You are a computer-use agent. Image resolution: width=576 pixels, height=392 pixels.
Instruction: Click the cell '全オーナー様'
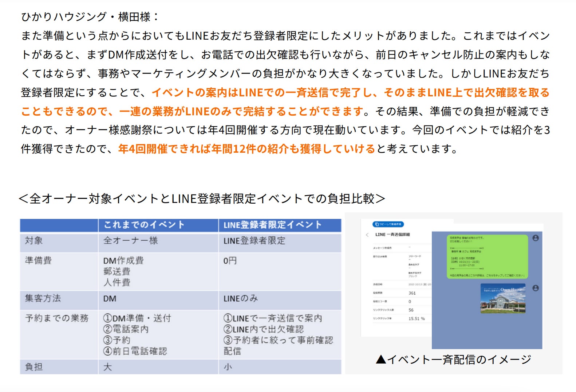(x=131, y=240)
